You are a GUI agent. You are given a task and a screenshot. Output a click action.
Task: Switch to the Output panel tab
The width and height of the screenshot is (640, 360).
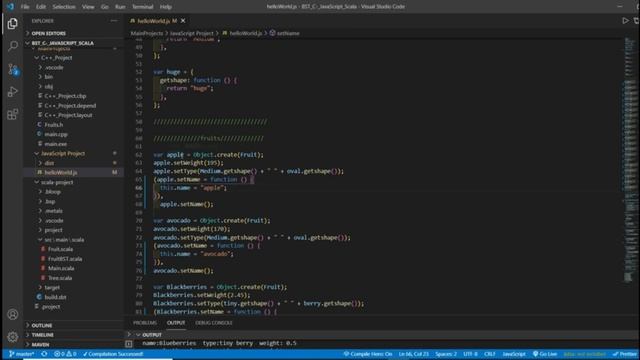[176, 323]
